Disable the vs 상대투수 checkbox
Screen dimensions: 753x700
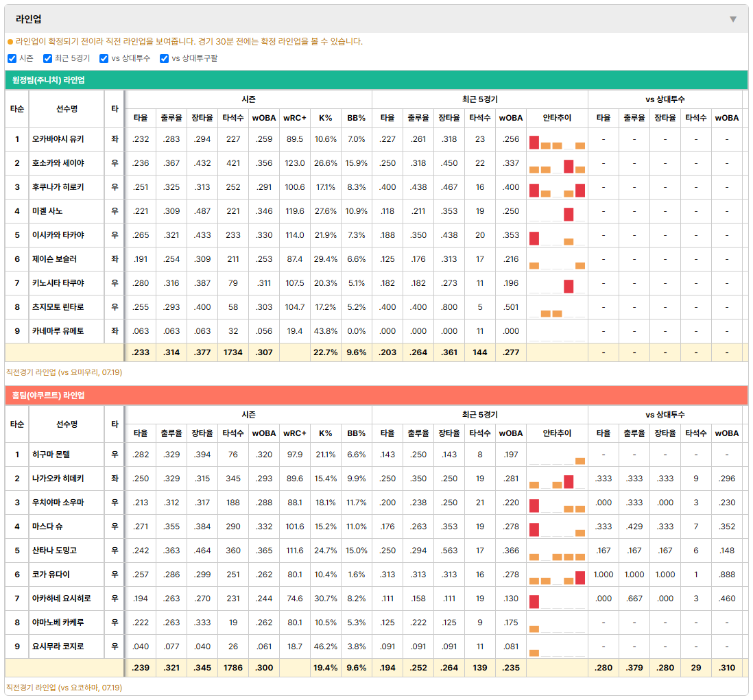click(104, 58)
